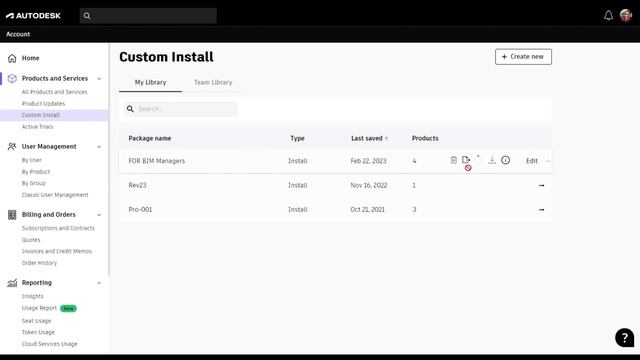Open the Usage Report link
This screenshot has width=640, height=360.
tap(39, 308)
